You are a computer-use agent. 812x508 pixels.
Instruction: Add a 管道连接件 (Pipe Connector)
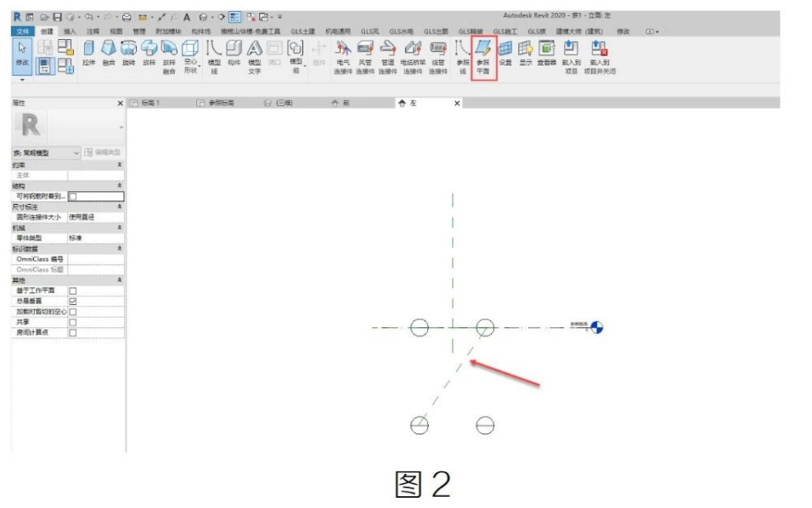(387, 57)
